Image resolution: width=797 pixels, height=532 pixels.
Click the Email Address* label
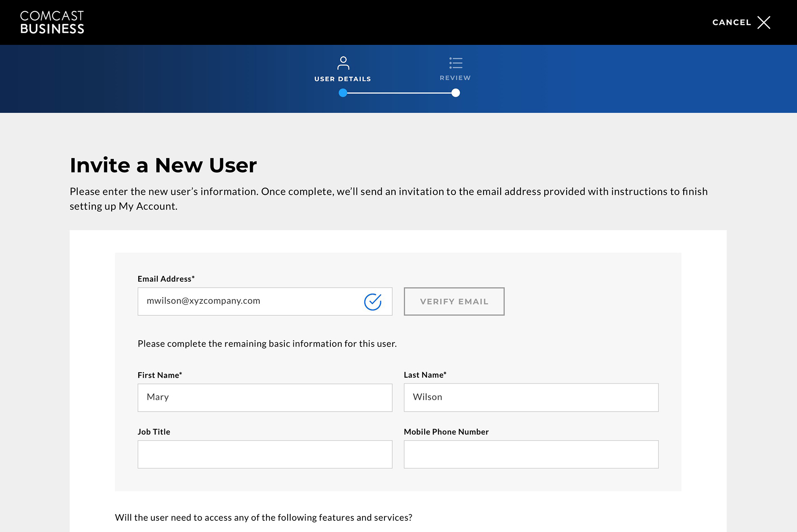[166, 279]
